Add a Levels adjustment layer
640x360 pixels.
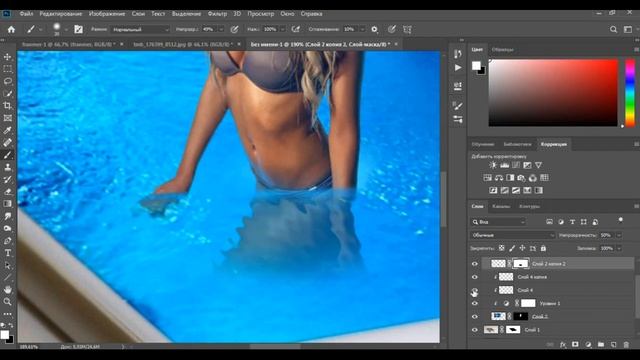(x=504, y=165)
